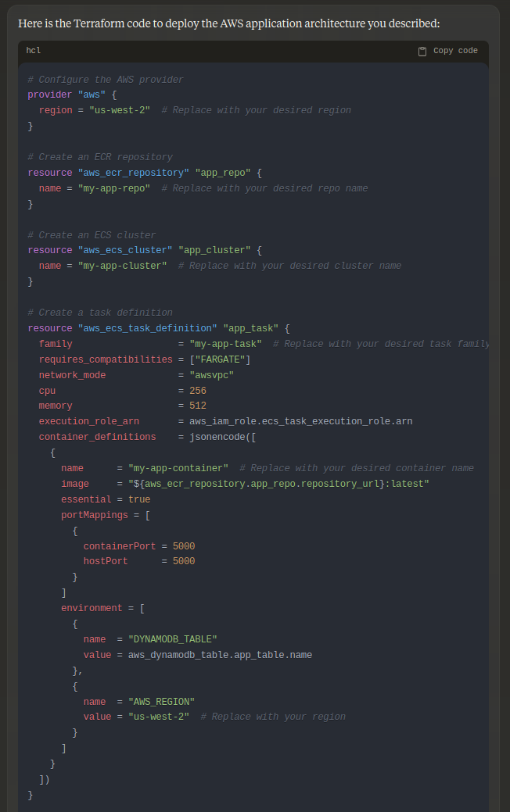Click the intro sentence about Terraform code
Screen dimensions: 510x812
point(229,23)
